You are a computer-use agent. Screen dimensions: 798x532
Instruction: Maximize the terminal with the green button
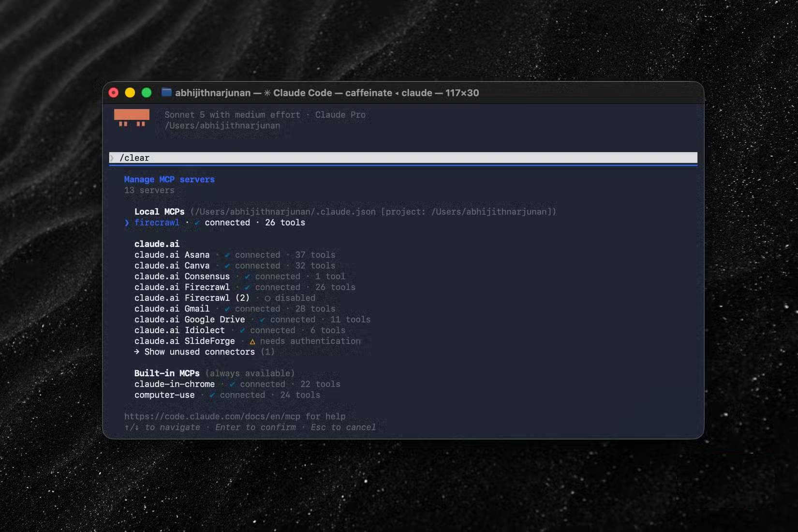(147, 92)
